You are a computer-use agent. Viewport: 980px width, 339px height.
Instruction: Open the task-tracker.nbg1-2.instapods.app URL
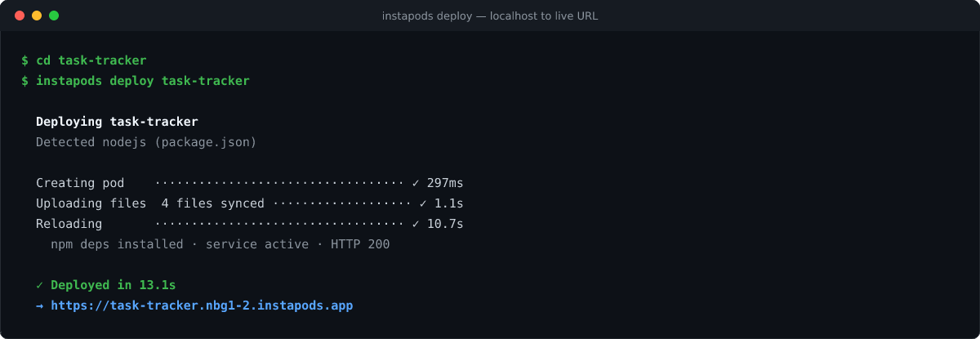(x=202, y=306)
